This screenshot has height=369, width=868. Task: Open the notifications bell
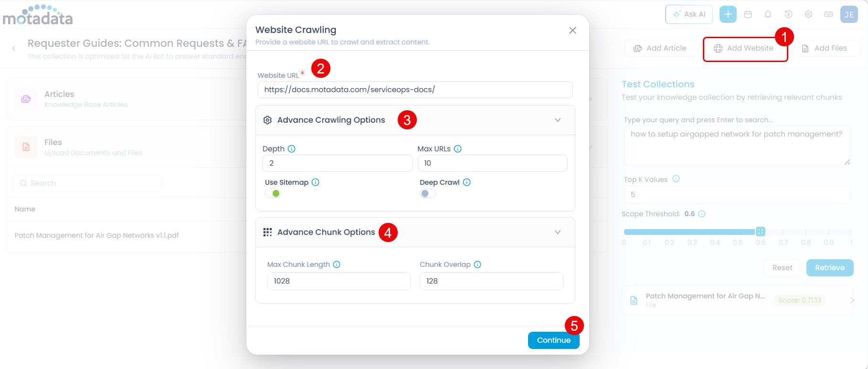768,14
